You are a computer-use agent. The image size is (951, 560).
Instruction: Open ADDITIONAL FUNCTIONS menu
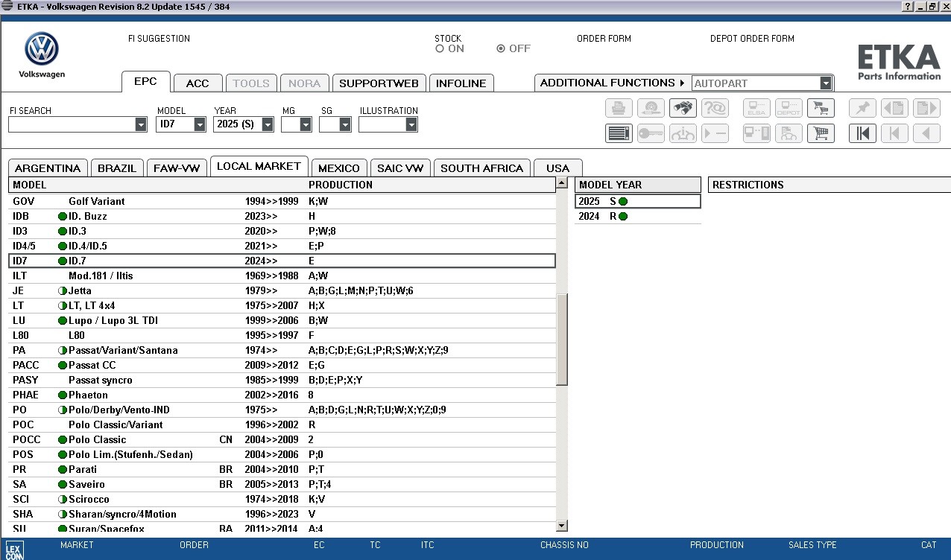coord(612,83)
